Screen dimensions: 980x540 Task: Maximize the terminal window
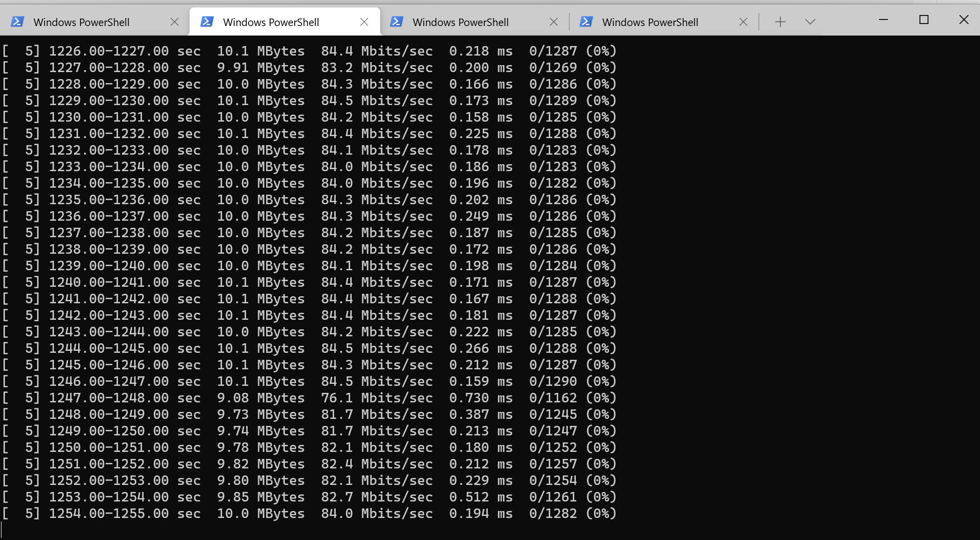(x=923, y=20)
